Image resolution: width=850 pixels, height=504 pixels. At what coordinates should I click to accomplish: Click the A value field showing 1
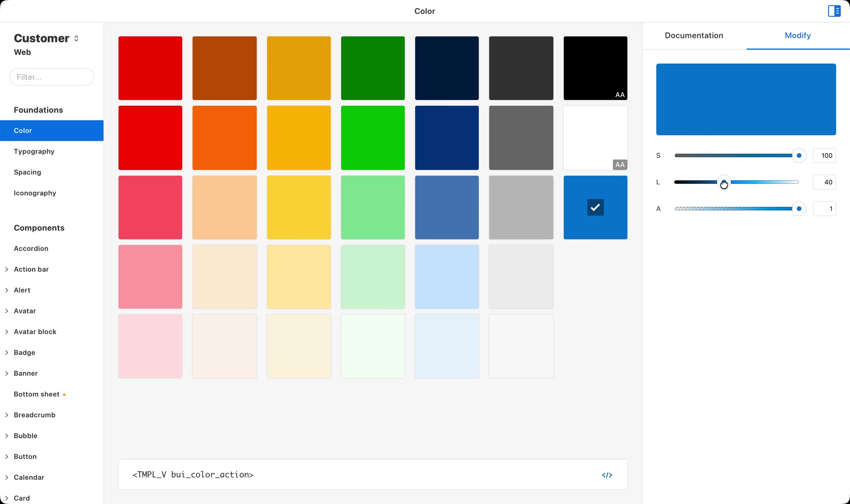[824, 209]
